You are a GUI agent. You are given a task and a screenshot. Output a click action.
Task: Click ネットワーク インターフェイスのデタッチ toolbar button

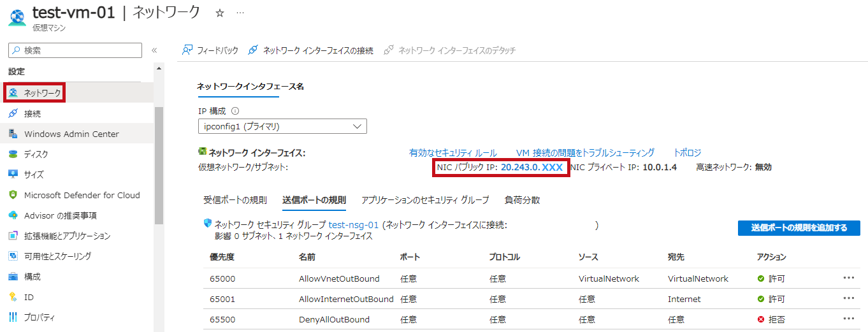[x=449, y=50]
